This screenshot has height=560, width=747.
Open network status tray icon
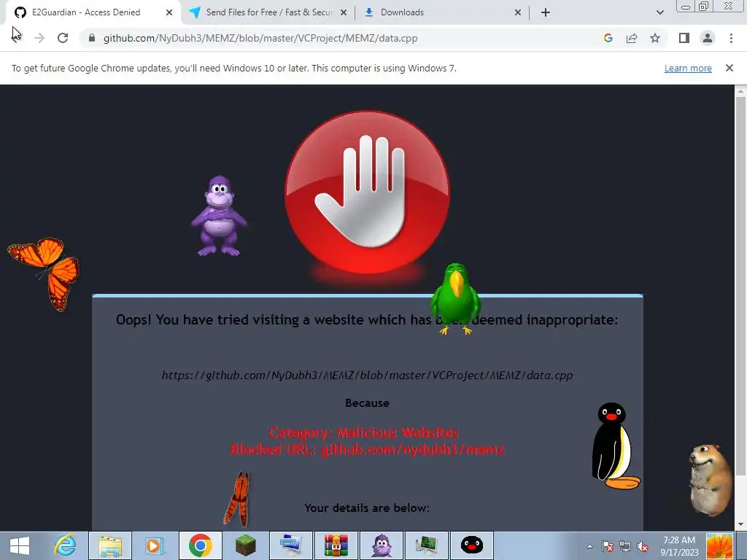[x=624, y=546]
